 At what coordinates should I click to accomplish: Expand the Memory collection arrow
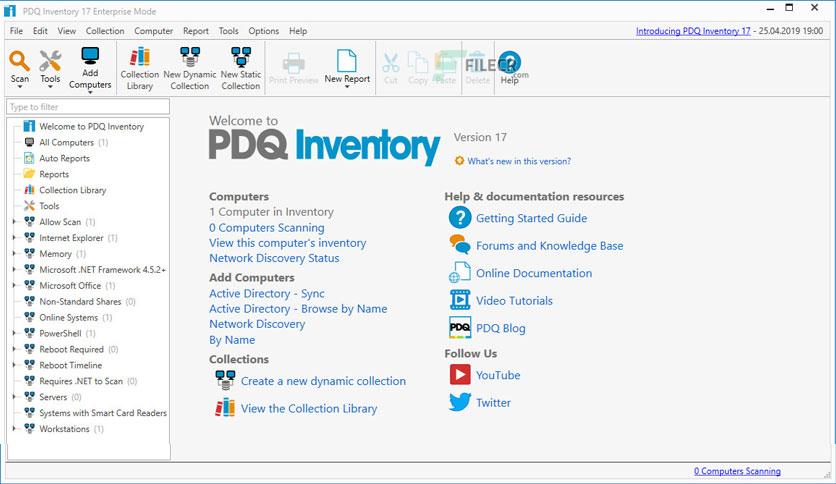pos(14,254)
